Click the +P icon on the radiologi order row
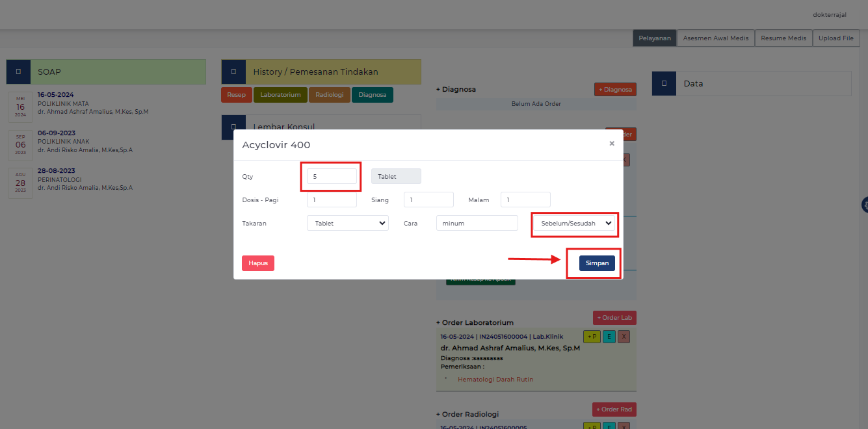This screenshot has width=868, height=429. coord(592,426)
